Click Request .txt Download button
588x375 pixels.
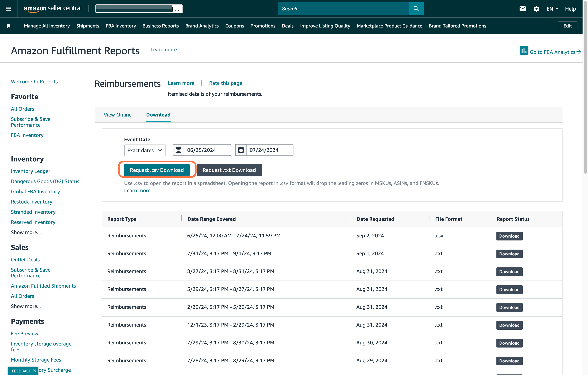click(229, 170)
